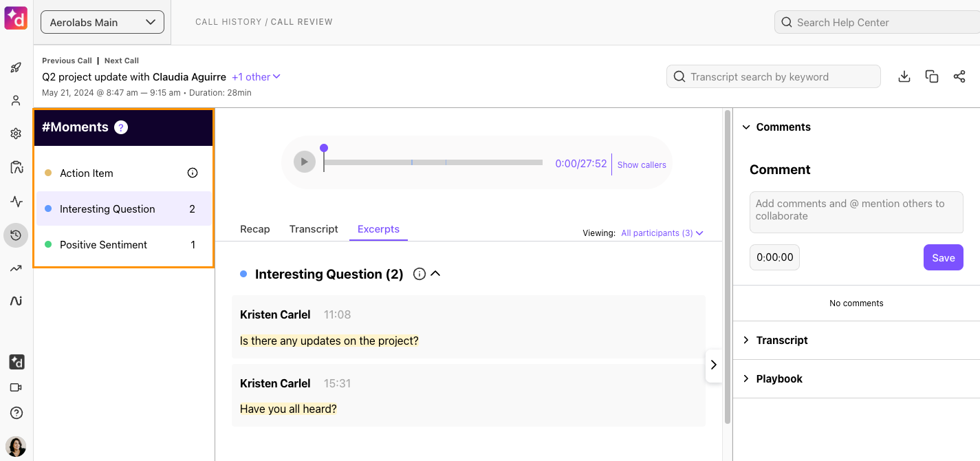Click the 15:31 excerpt timestamp
The image size is (980, 461).
(337, 383)
